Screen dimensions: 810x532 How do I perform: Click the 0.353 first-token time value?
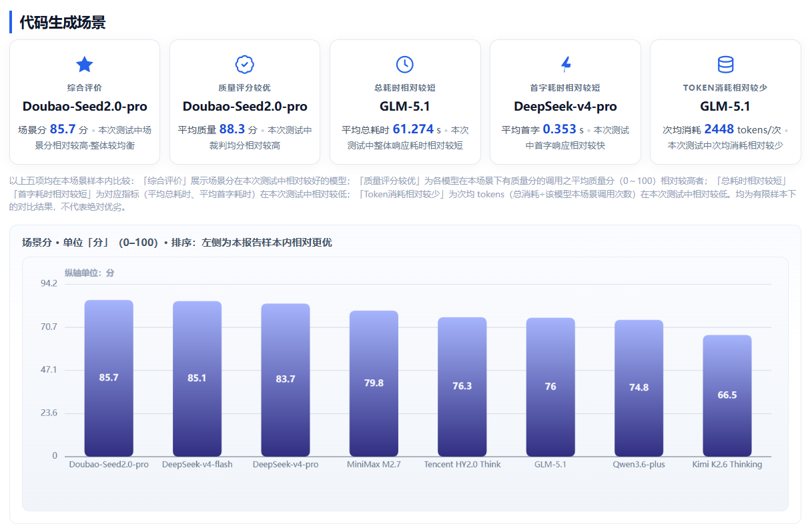pos(559,129)
